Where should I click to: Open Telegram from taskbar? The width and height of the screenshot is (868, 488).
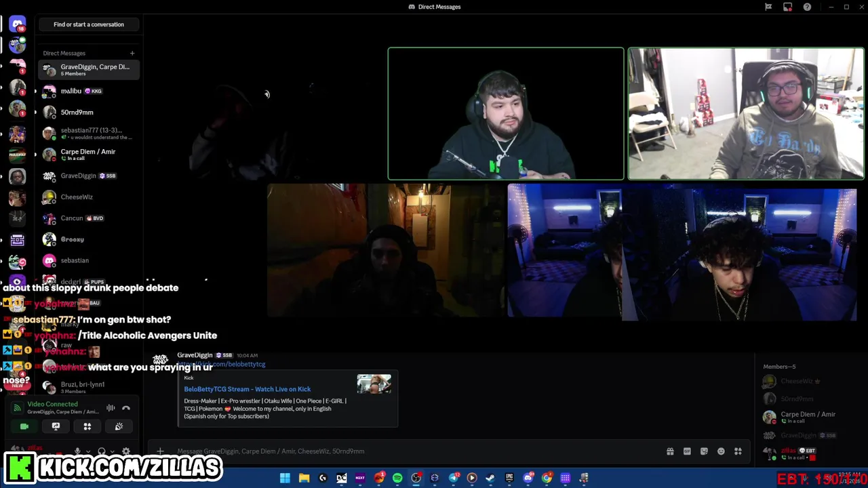point(453,478)
